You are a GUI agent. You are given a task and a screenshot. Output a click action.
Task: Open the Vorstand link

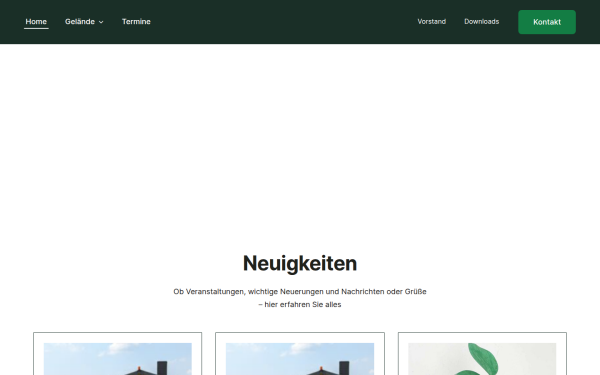tap(432, 22)
